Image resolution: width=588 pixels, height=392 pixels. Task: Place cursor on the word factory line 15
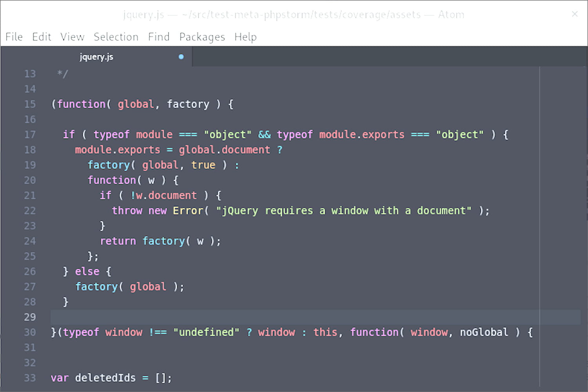188,104
